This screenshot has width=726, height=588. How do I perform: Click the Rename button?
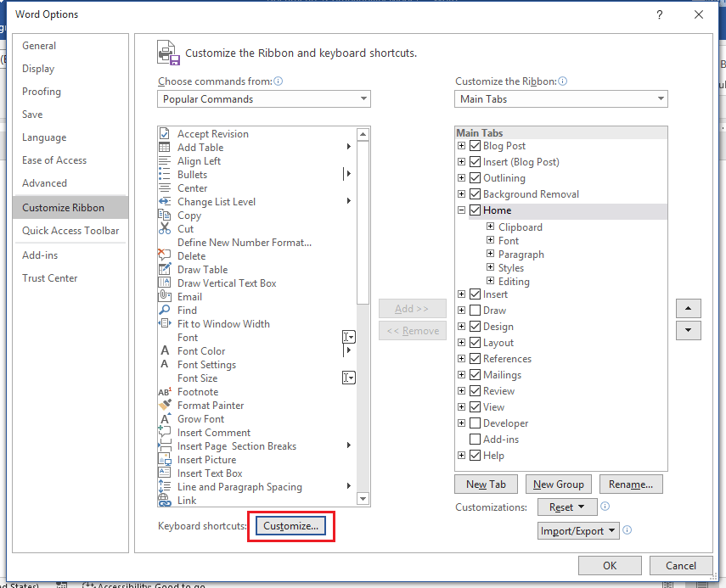631,484
